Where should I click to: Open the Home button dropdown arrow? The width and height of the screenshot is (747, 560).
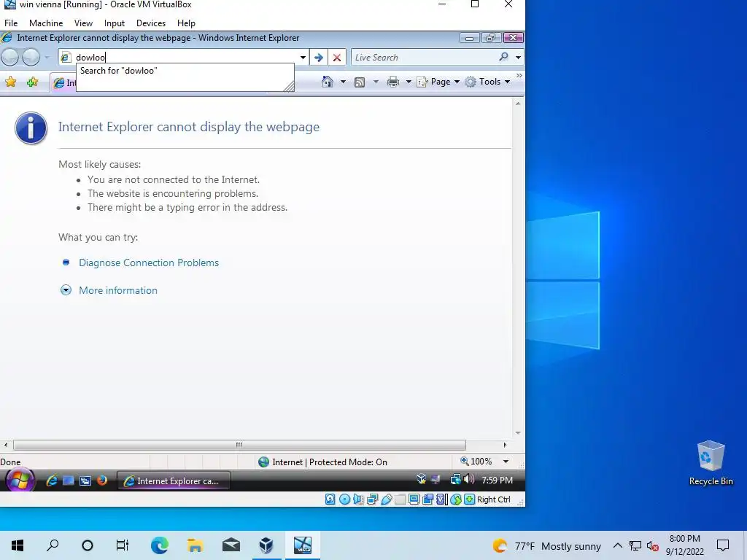click(x=343, y=82)
